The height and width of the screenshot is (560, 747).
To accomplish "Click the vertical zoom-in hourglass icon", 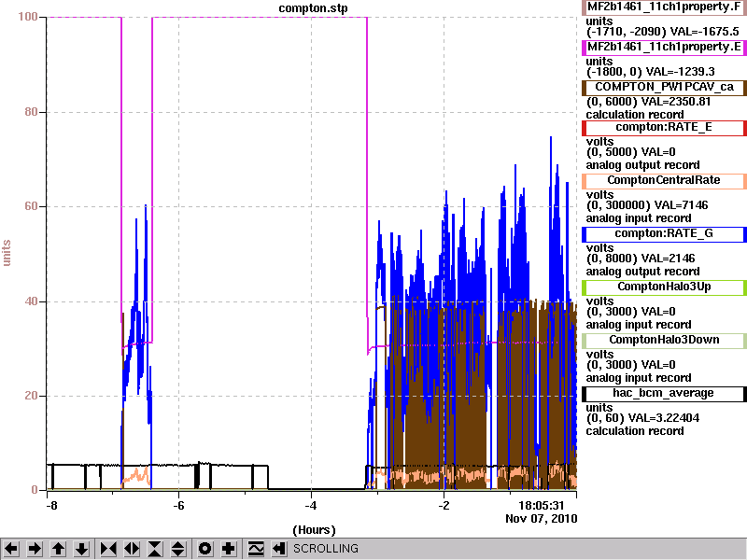I will point(155,549).
